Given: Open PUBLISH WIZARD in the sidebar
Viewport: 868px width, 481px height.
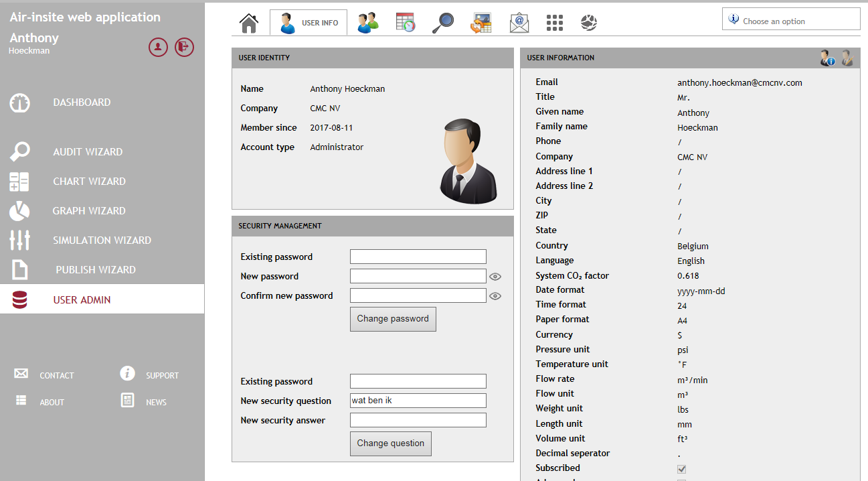Looking at the screenshot, I should (96, 270).
